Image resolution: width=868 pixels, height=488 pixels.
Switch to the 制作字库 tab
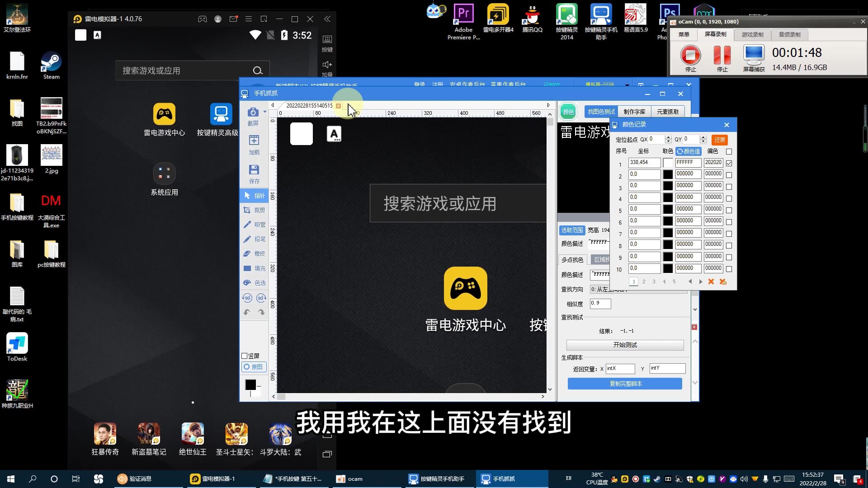[x=634, y=112]
